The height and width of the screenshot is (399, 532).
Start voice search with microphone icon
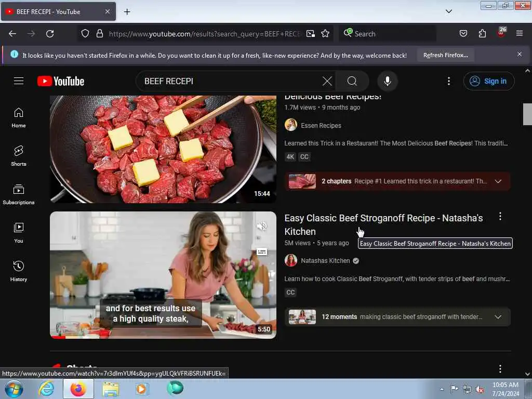[x=388, y=81]
